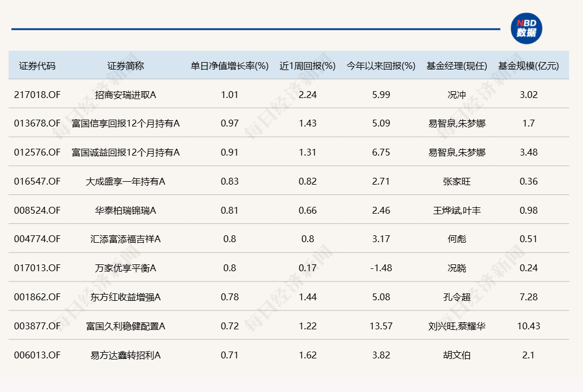Click fund code 013678.OF
Image resolution: width=583 pixels, height=392 pixels.
[37, 124]
